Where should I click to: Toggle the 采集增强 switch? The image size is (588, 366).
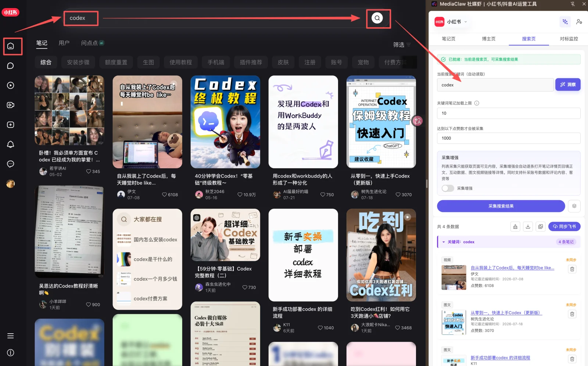click(448, 188)
